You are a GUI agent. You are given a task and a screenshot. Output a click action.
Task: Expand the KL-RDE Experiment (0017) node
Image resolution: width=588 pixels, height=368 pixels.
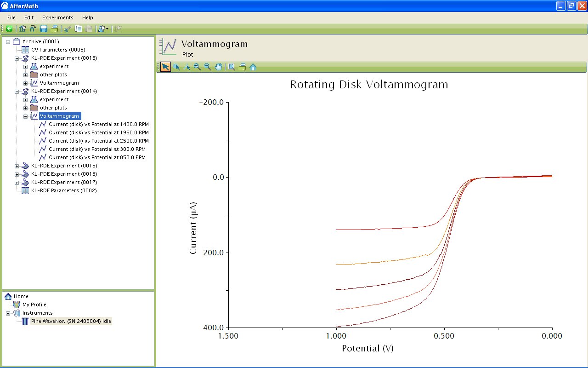point(17,182)
